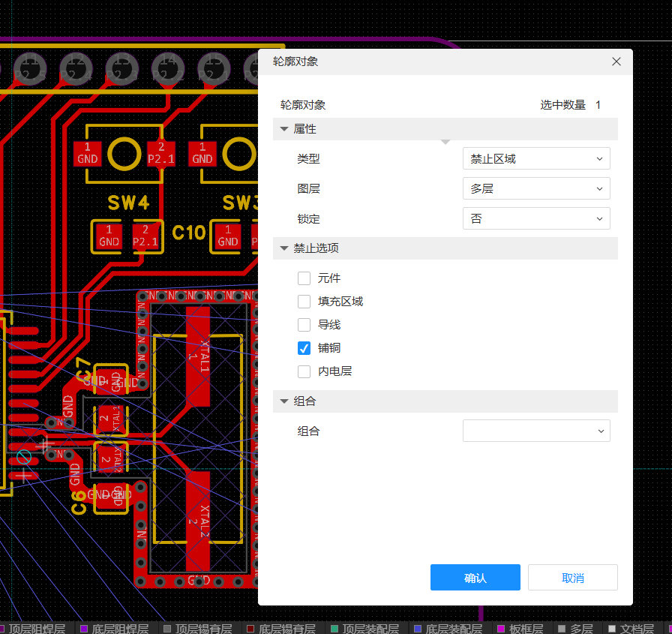Switch to 底层装配层 layer tab

tap(448, 629)
